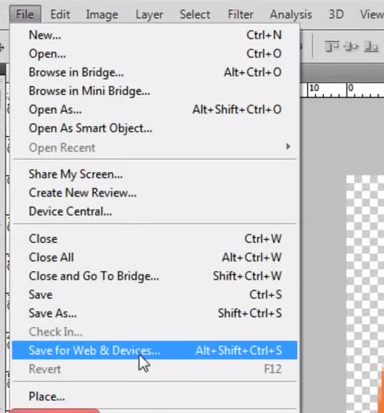Choose New... from File menu
The height and width of the screenshot is (413, 384).
[x=155, y=35]
